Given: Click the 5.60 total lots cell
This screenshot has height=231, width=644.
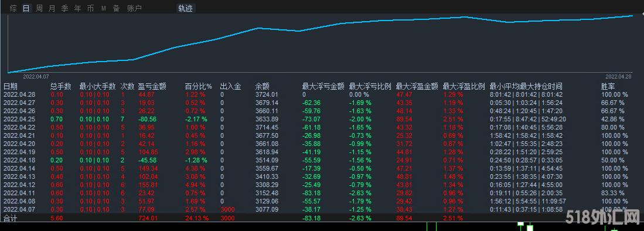Looking at the screenshot, I should pyautogui.click(x=56, y=218).
